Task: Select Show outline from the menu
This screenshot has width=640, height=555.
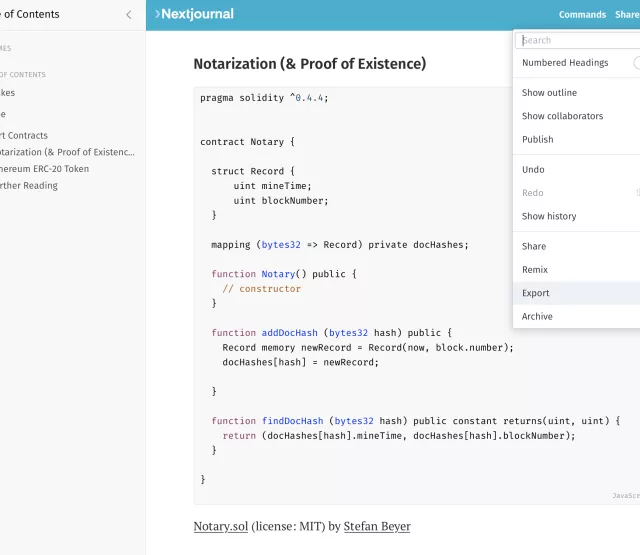Action: click(x=549, y=93)
